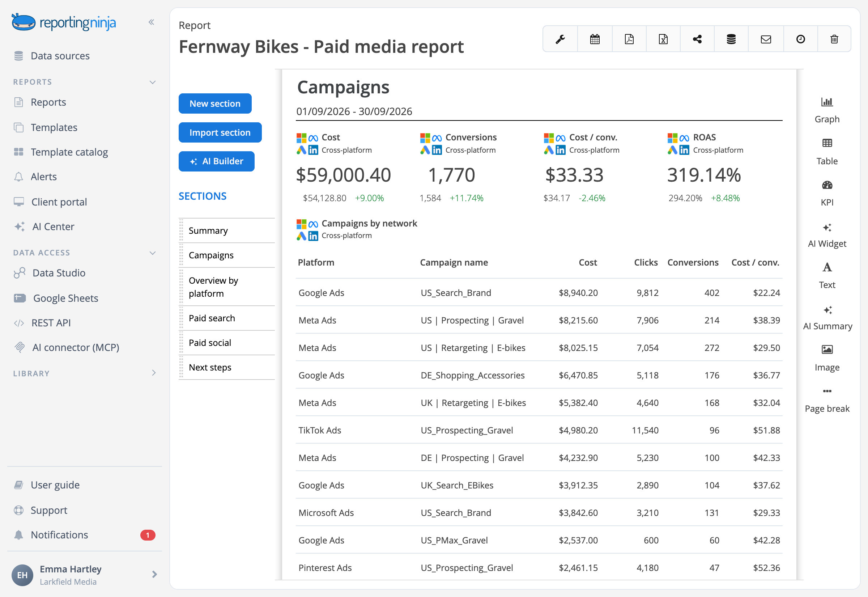Screen dimensions: 868x597
Task: Collapse the REPORTS menu group
Action: (153, 82)
